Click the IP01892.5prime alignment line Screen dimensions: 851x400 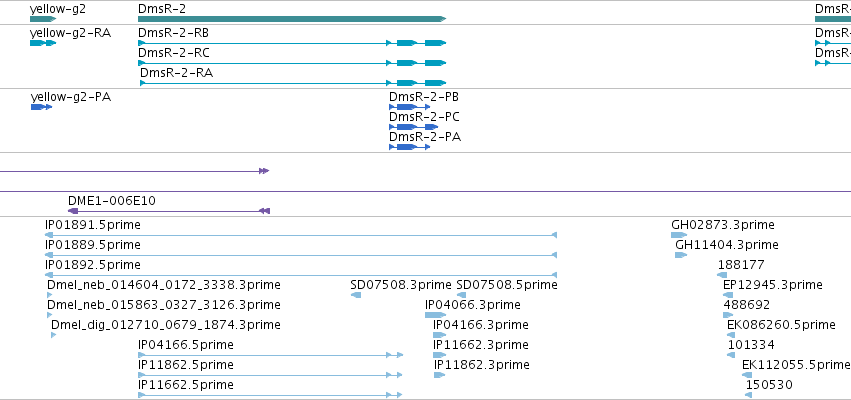pyautogui.click(x=301, y=275)
